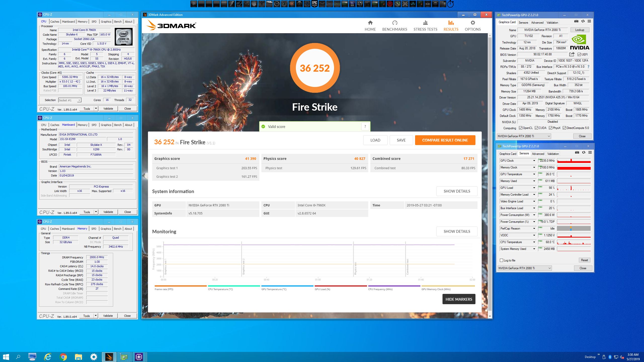644x362 pixels.
Task: Expand the GPU Clock sensor dropdown
Action: click(534, 161)
